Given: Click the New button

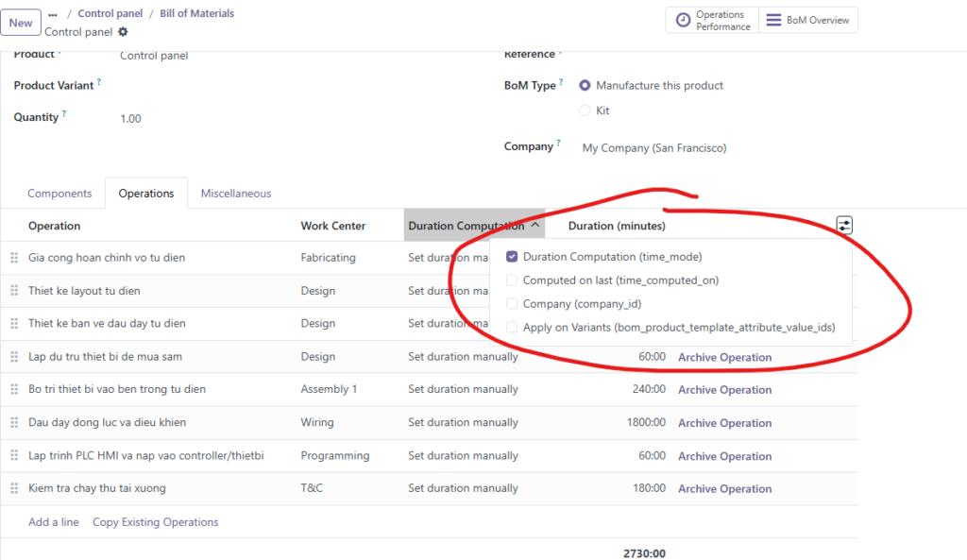Looking at the screenshot, I should 21,23.
